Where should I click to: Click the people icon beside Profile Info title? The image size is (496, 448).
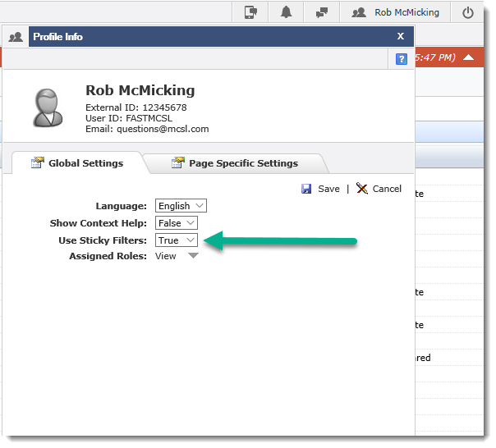16,37
